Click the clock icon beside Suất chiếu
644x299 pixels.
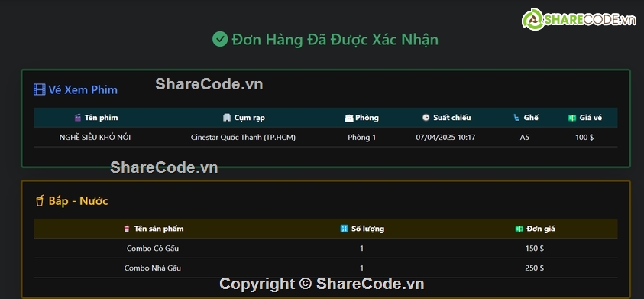click(426, 118)
